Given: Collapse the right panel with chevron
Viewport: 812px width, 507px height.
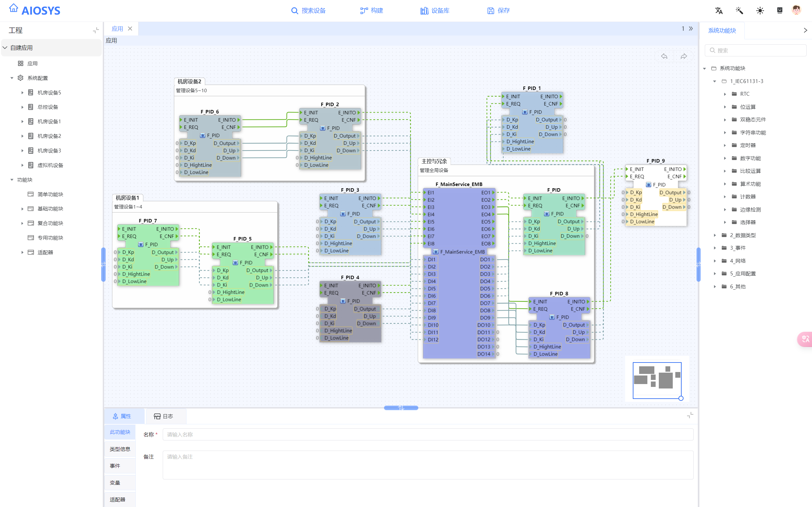Looking at the screenshot, I should tap(805, 30).
